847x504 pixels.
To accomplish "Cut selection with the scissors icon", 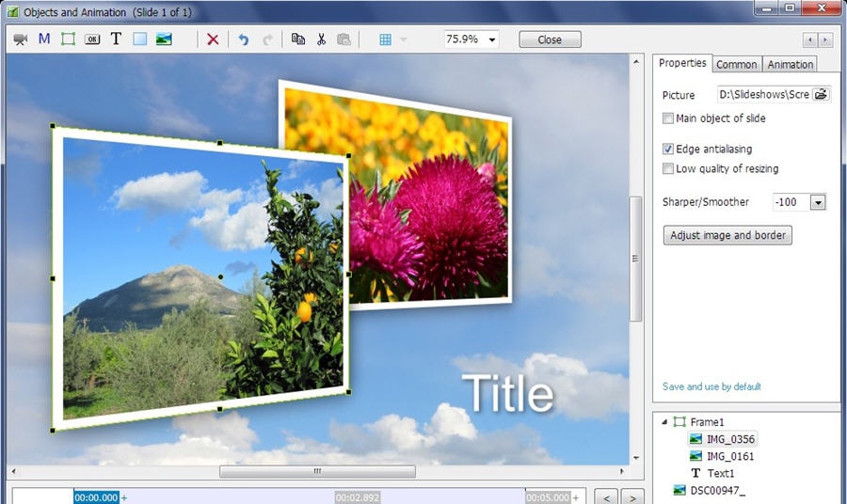I will pyautogui.click(x=321, y=39).
